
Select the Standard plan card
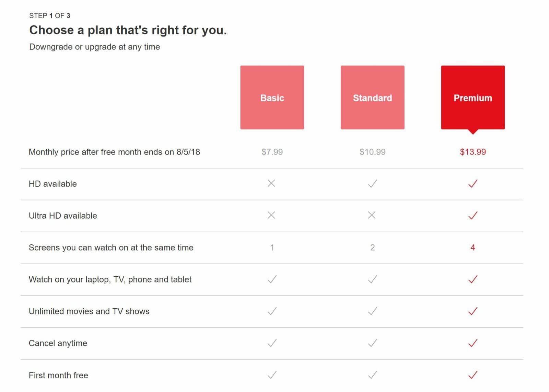point(372,97)
